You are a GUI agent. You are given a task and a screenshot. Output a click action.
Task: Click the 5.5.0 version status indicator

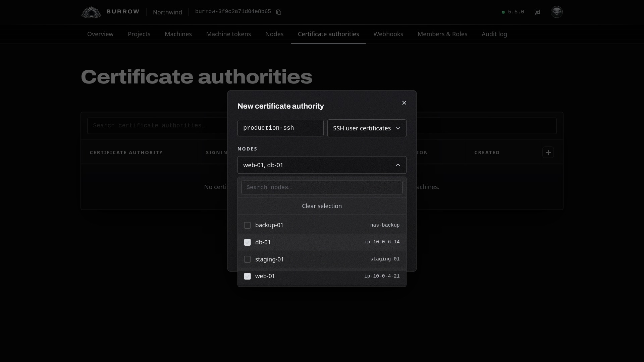tap(513, 12)
